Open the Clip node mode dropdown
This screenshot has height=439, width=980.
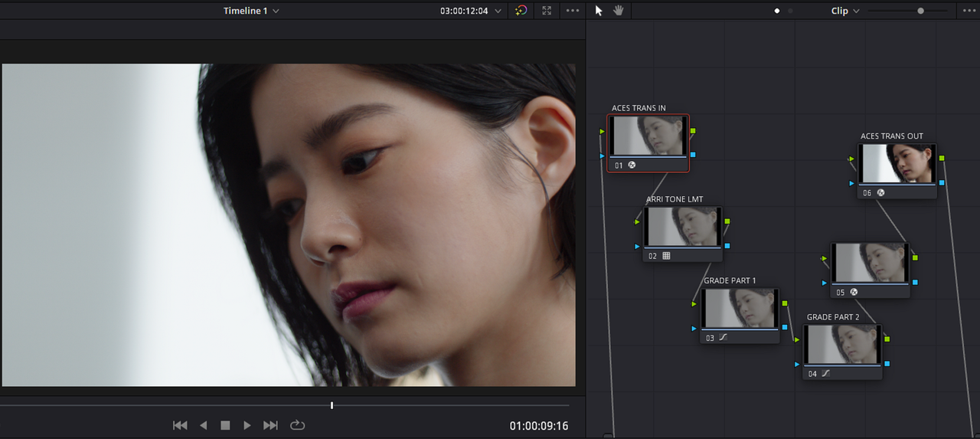(845, 11)
